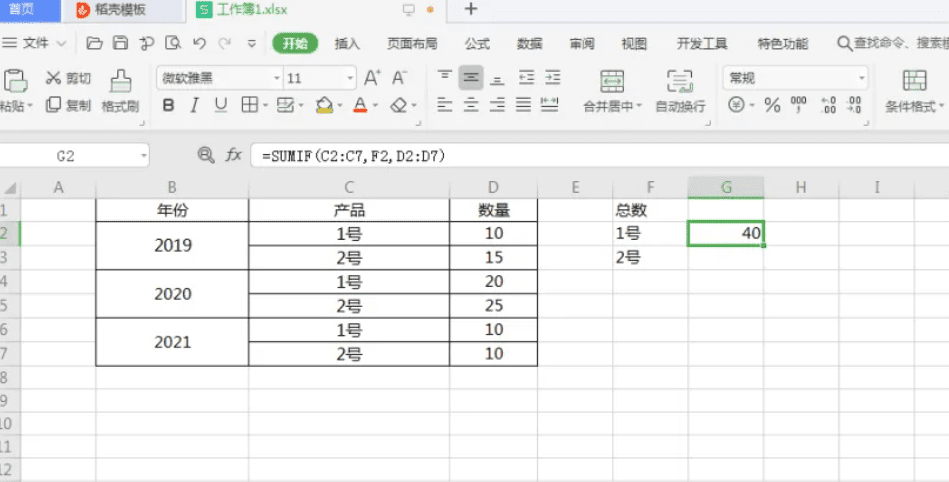Click the fill color bucket swatch
Image resolution: width=949 pixels, height=482 pixels.
[x=324, y=105]
